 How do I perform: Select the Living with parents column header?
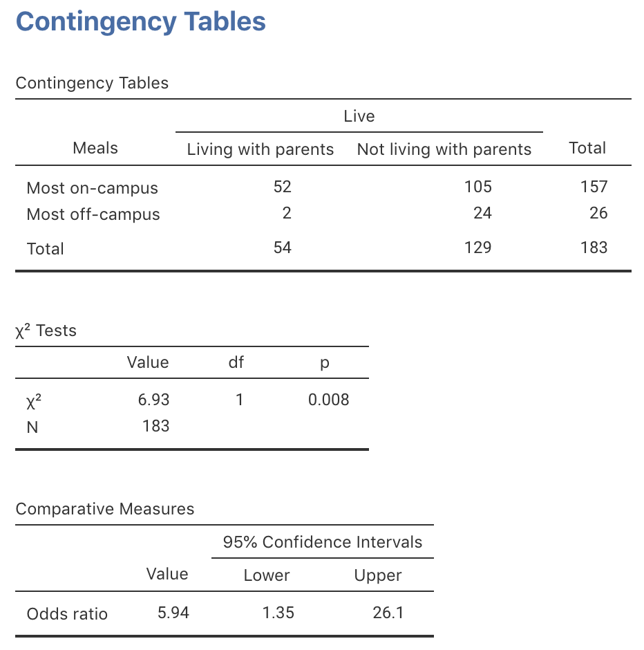[260, 149]
